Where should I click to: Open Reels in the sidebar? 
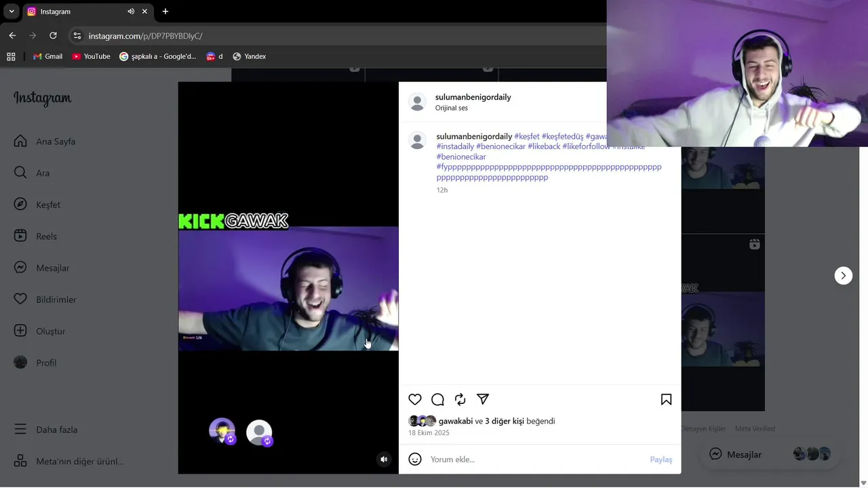click(35, 237)
